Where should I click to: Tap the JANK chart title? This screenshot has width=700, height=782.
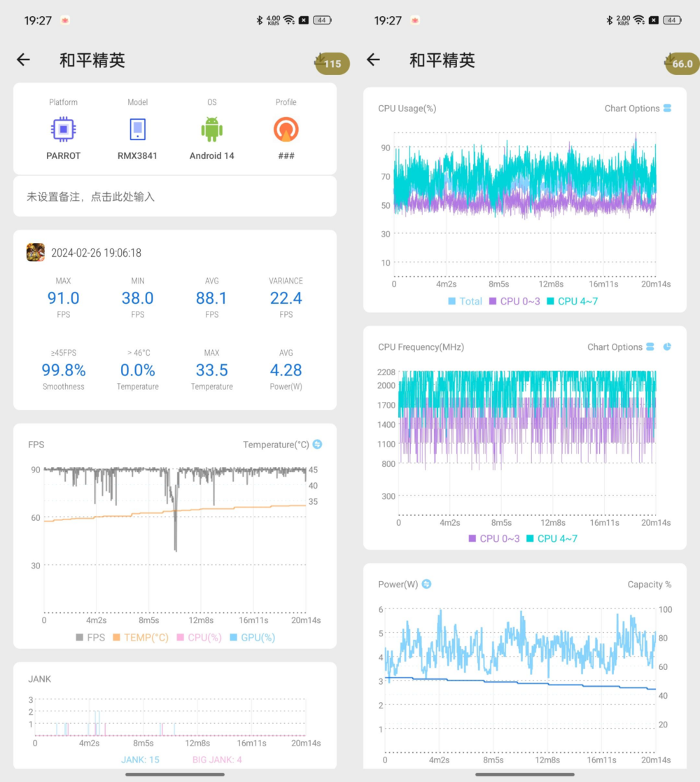(39, 679)
